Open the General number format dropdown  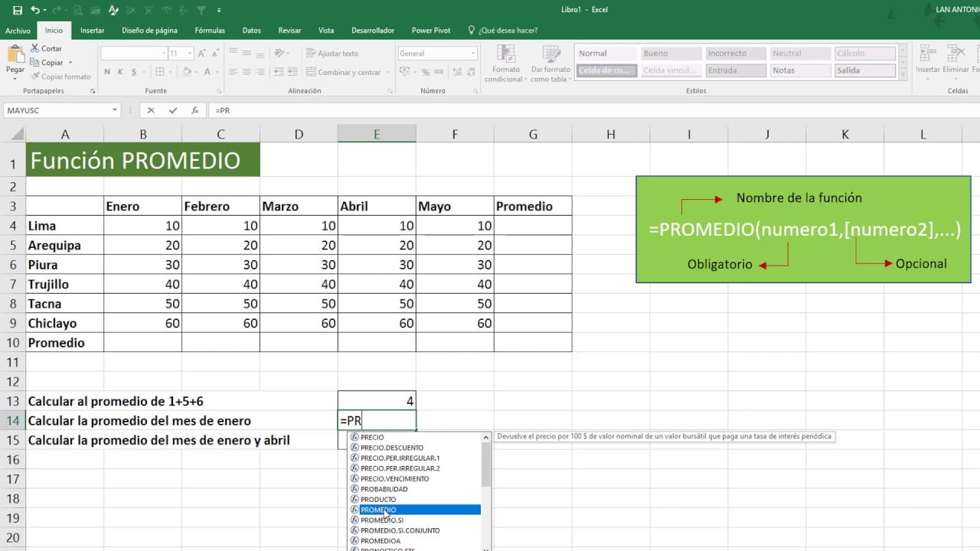point(473,54)
